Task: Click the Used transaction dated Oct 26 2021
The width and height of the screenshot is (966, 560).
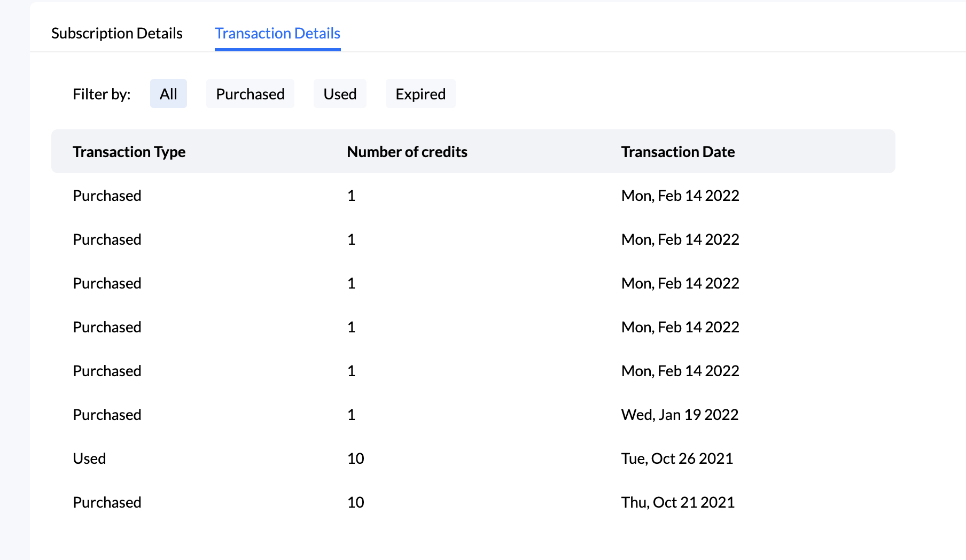Action: [89, 458]
